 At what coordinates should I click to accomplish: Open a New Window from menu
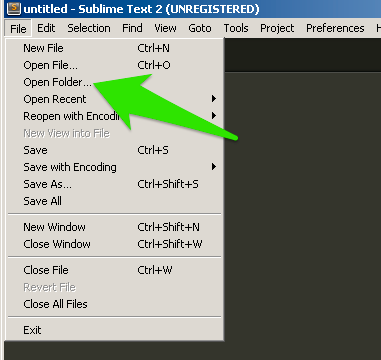[114, 227]
